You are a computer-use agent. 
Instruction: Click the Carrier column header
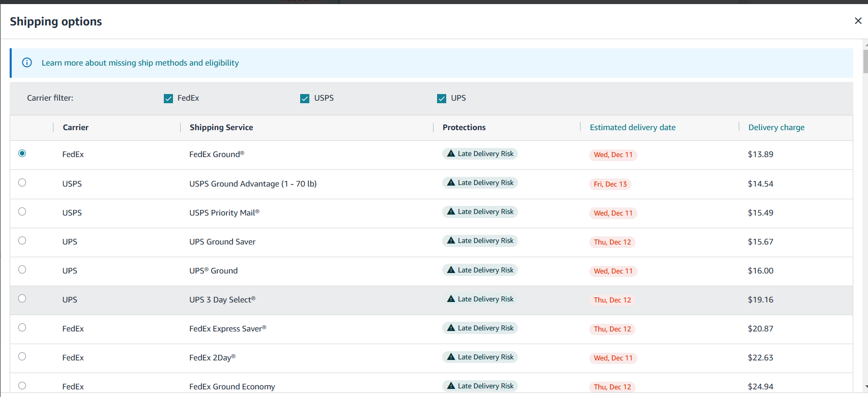[76, 128]
